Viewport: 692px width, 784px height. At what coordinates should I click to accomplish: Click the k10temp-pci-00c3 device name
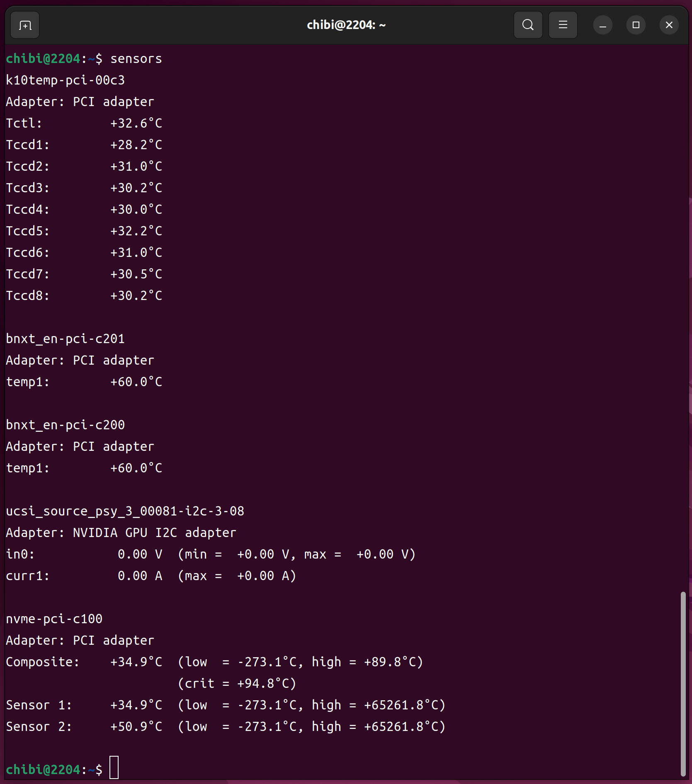click(65, 80)
